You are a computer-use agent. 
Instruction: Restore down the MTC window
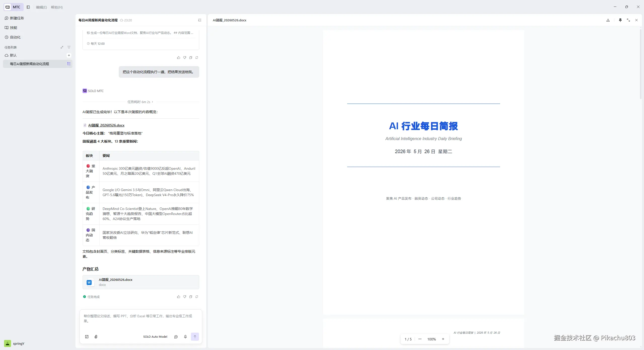coord(627,7)
